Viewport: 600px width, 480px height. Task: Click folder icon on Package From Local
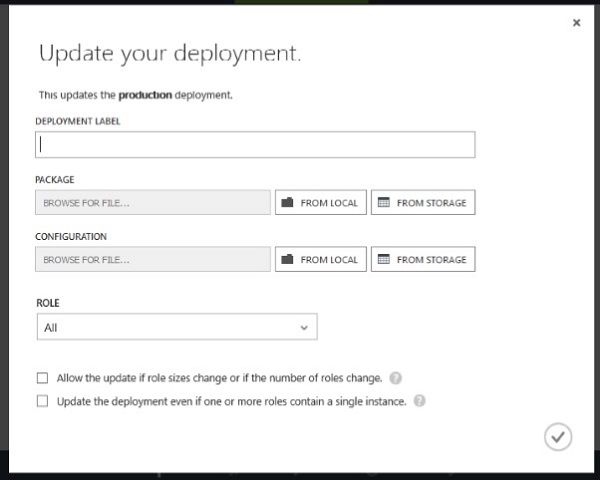pos(287,203)
